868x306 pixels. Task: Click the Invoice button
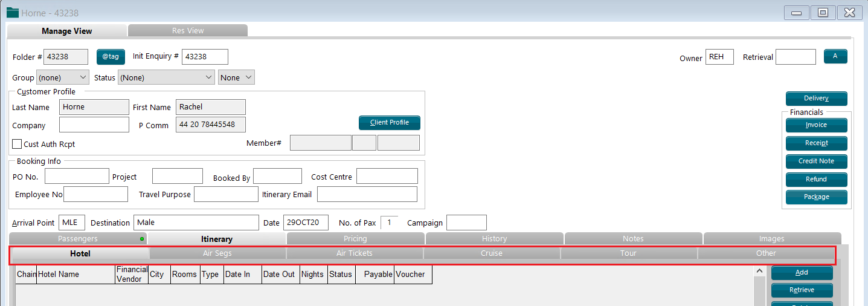click(x=817, y=125)
